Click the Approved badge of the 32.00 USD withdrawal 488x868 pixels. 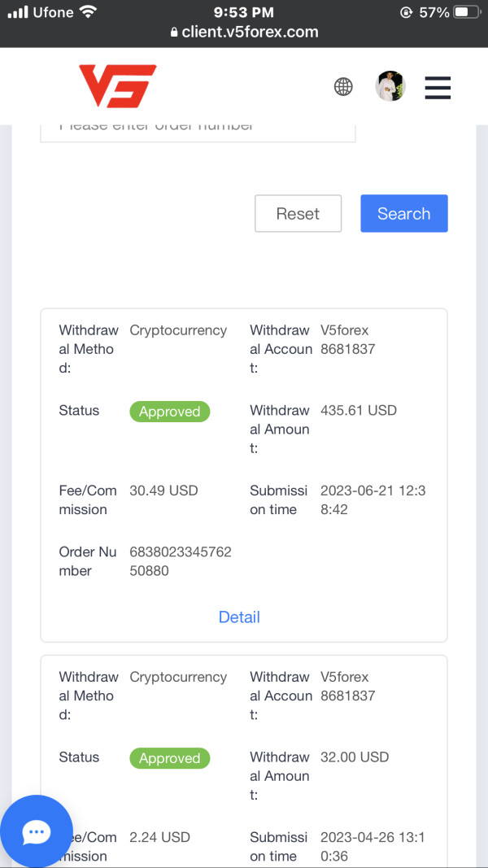click(169, 758)
